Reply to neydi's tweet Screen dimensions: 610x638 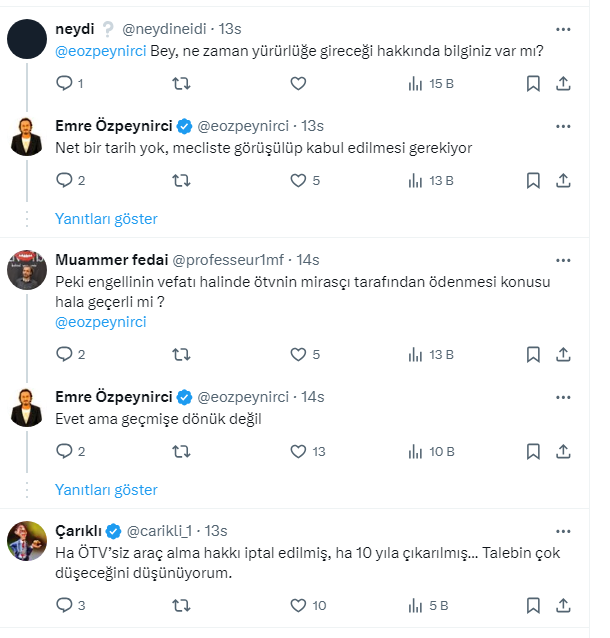click(64, 84)
